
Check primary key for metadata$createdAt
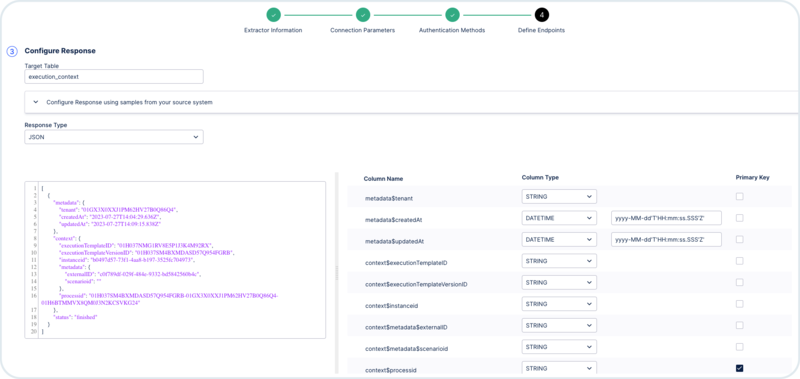tap(739, 218)
